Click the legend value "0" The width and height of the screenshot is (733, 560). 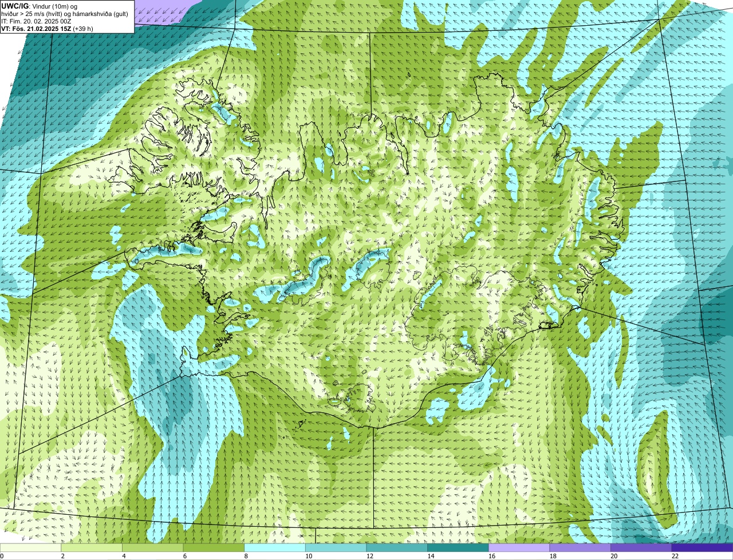pos(2,556)
